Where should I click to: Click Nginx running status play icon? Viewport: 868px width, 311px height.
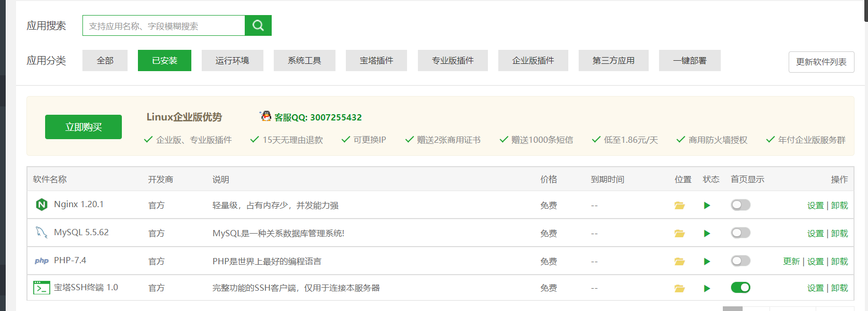707,206
